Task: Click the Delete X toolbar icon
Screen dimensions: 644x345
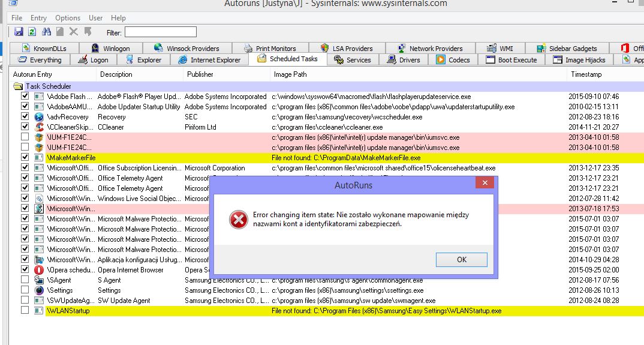Action: coord(74,32)
